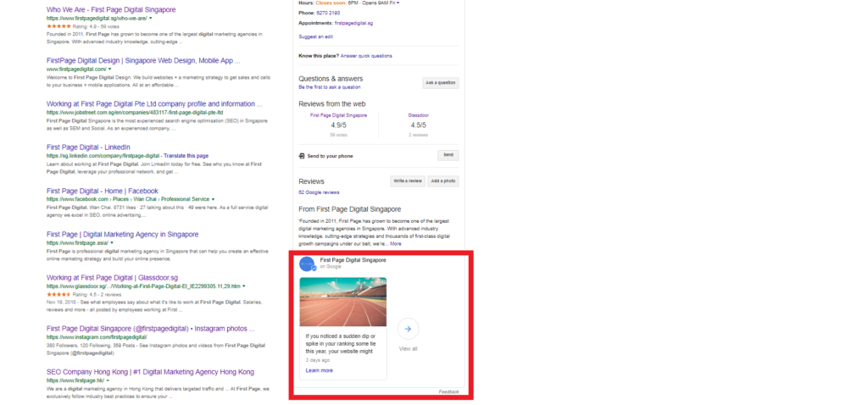
Task: Open 'Working at First Page Digital | Glassdoor.sg' result
Action: pos(113,278)
